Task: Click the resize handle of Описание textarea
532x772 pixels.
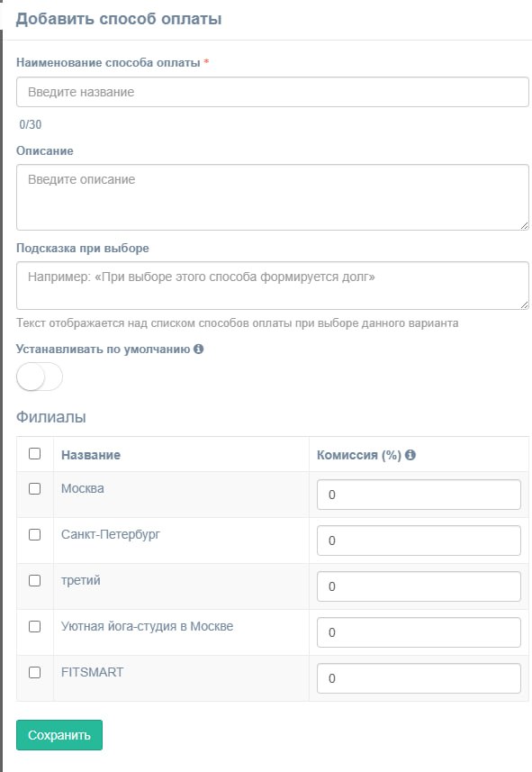Action: coord(525,226)
